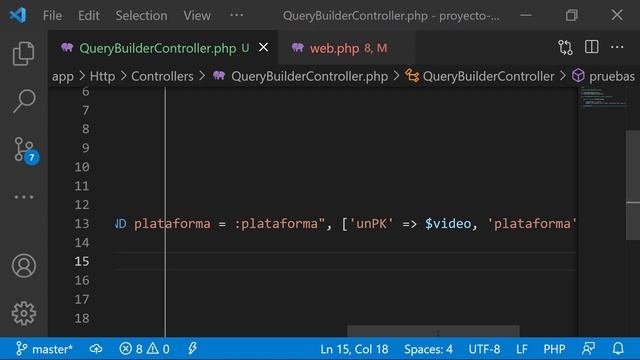
Task: Split the editor to the right
Action: tap(591, 47)
